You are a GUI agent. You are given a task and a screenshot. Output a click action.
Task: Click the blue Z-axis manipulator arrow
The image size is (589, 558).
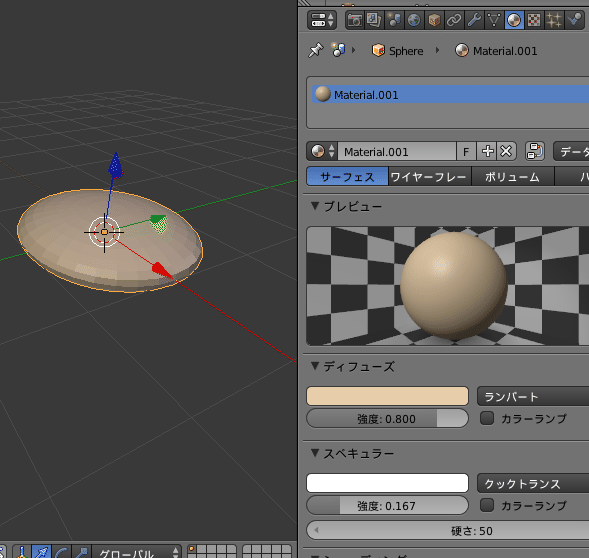pyautogui.click(x=115, y=165)
